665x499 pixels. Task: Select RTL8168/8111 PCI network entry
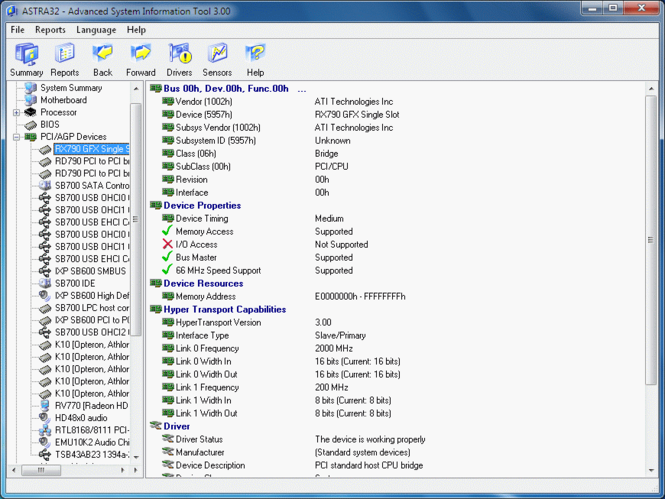[92, 430]
